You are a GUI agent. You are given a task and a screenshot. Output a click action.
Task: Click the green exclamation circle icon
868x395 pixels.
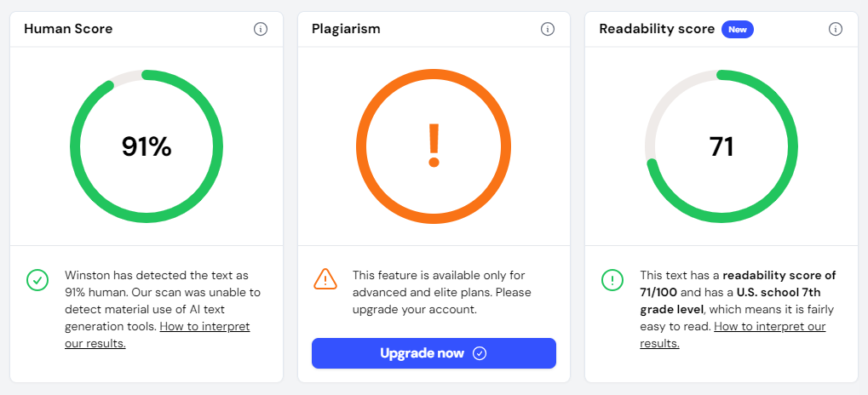(612, 280)
